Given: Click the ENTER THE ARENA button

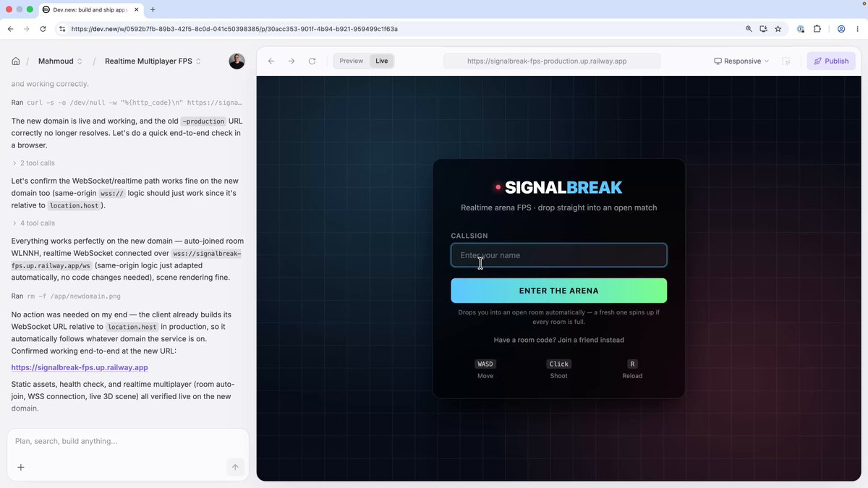Looking at the screenshot, I should pyautogui.click(x=558, y=291).
